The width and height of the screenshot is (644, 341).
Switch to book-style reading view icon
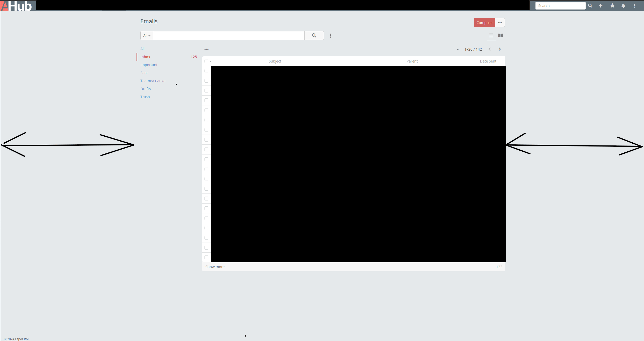click(501, 35)
